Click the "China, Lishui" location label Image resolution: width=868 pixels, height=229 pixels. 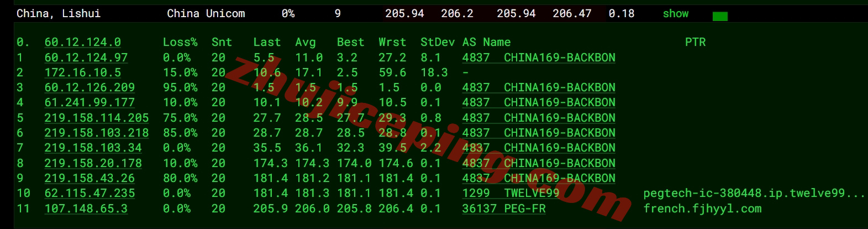pos(59,14)
